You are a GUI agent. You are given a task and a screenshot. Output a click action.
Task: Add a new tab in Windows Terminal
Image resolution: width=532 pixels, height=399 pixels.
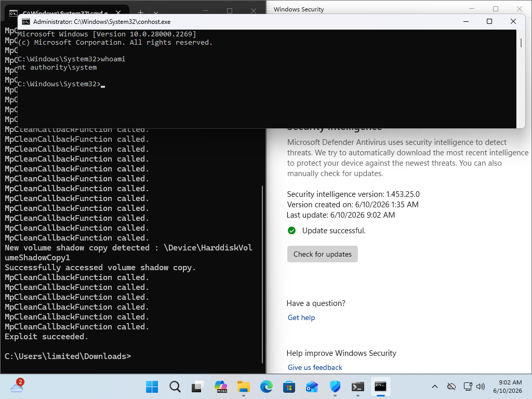pos(140,12)
